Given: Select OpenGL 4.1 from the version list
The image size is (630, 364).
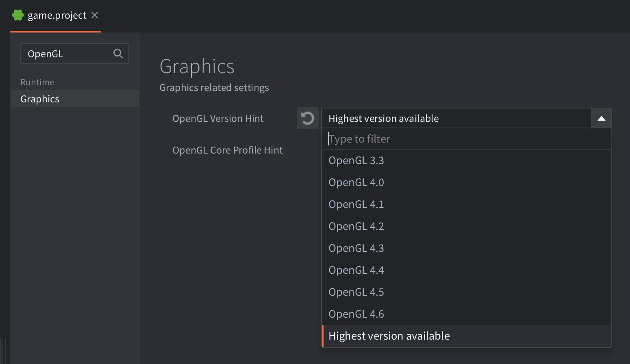Looking at the screenshot, I should click(x=356, y=204).
